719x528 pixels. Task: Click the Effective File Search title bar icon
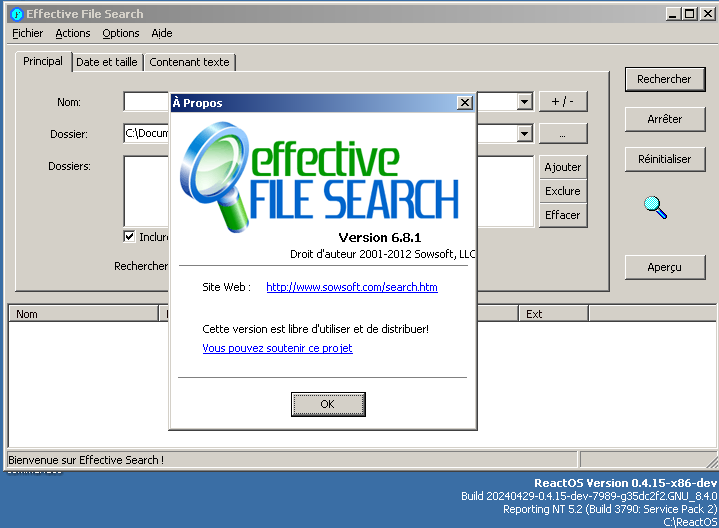coord(17,14)
